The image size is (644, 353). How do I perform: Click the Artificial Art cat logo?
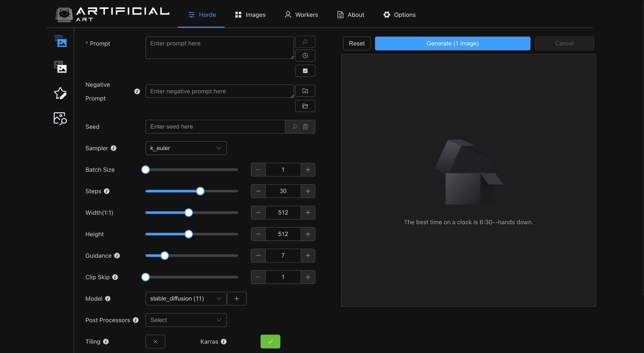64,15
